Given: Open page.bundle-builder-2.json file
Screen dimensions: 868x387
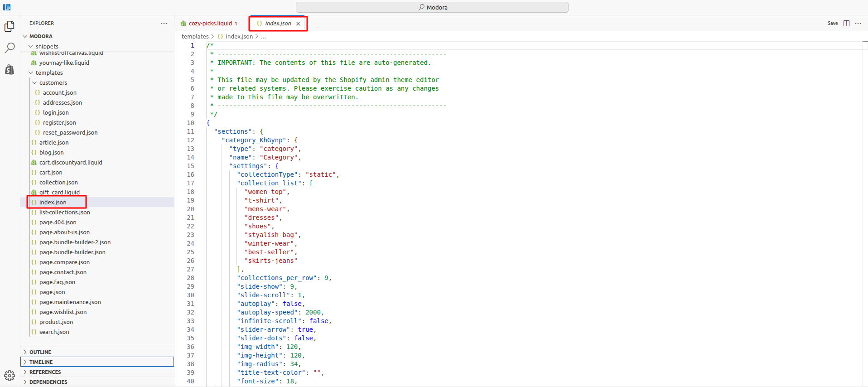Looking at the screenshot, I should tap(97, 242).
